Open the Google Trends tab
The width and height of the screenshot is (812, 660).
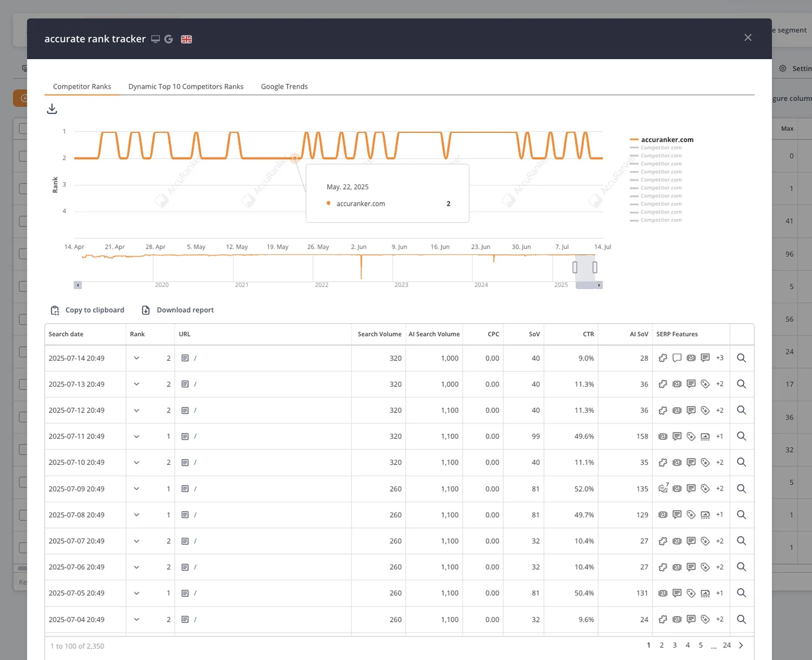(x=284, y=86)
